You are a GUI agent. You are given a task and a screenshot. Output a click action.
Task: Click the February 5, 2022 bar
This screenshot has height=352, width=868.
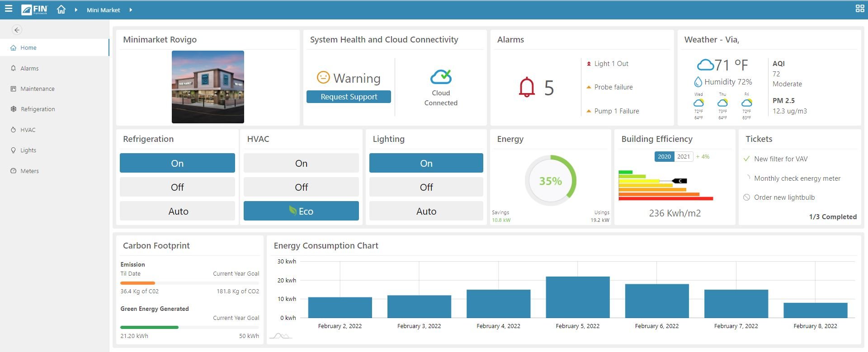[578, 297]
